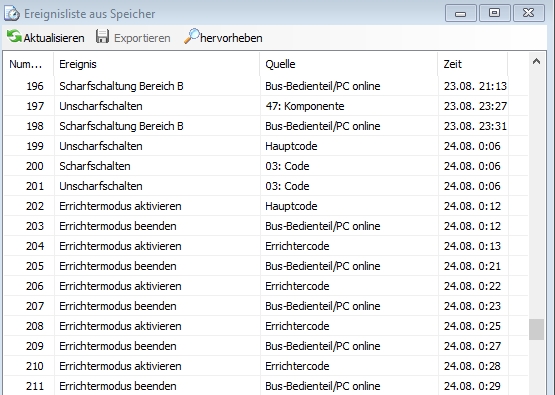555x395 pixels.
Task: Select event 200 Scharfschalten row
Action: tap(266, 166)
